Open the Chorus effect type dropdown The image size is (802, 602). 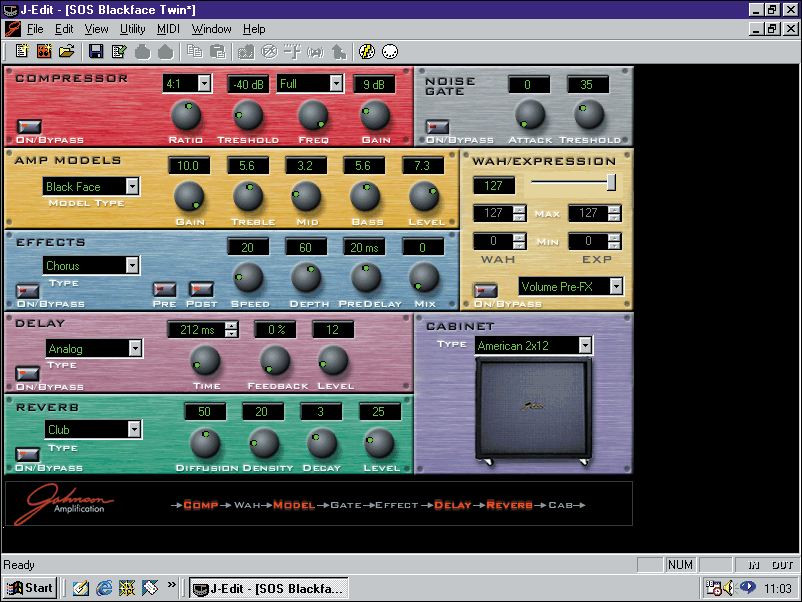tap(132, 265)
